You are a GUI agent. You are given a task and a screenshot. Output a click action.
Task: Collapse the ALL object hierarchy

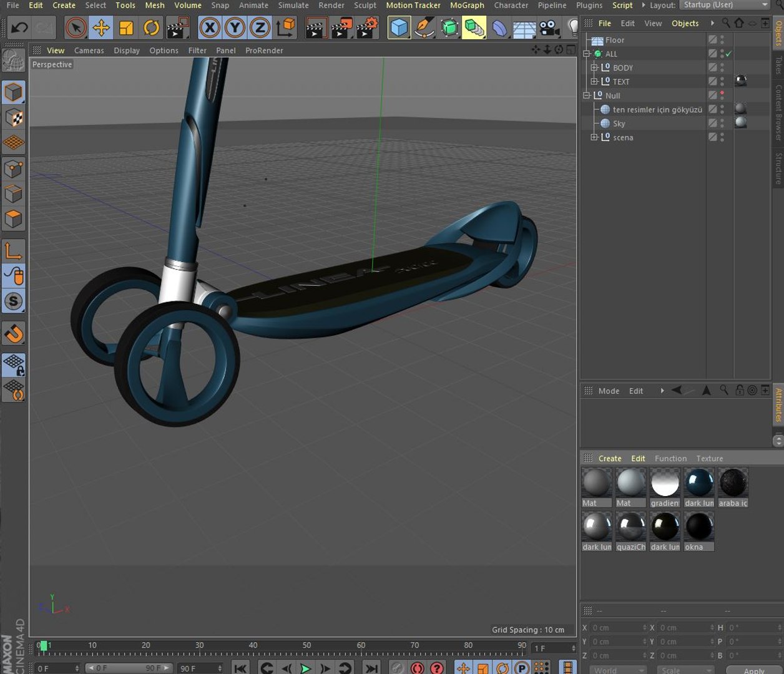coord(587,54)
